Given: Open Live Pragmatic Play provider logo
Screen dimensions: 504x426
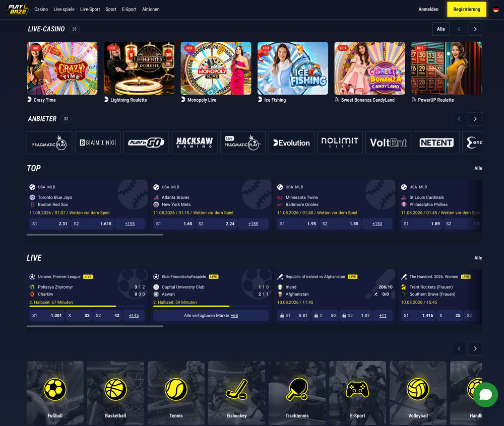Looking at the screenshot, I should (243, 143).
